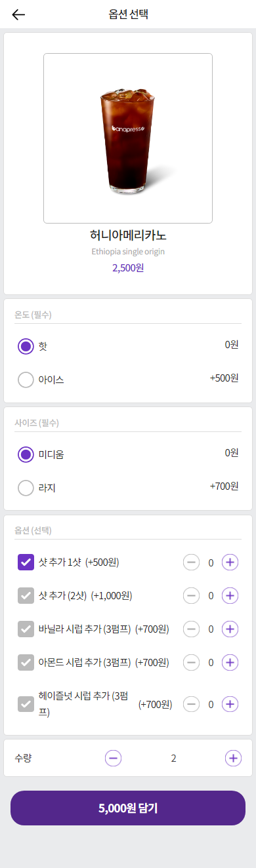The image size is (256, 868).
Task: Choose the 미디움 size option
Action: [26, 454]
